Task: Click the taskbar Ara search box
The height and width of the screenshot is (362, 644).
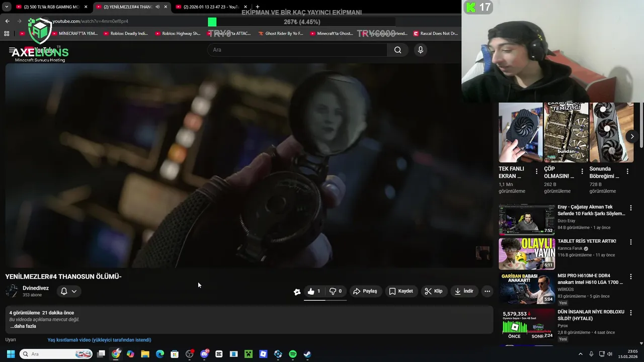Action: click(56, 354)
